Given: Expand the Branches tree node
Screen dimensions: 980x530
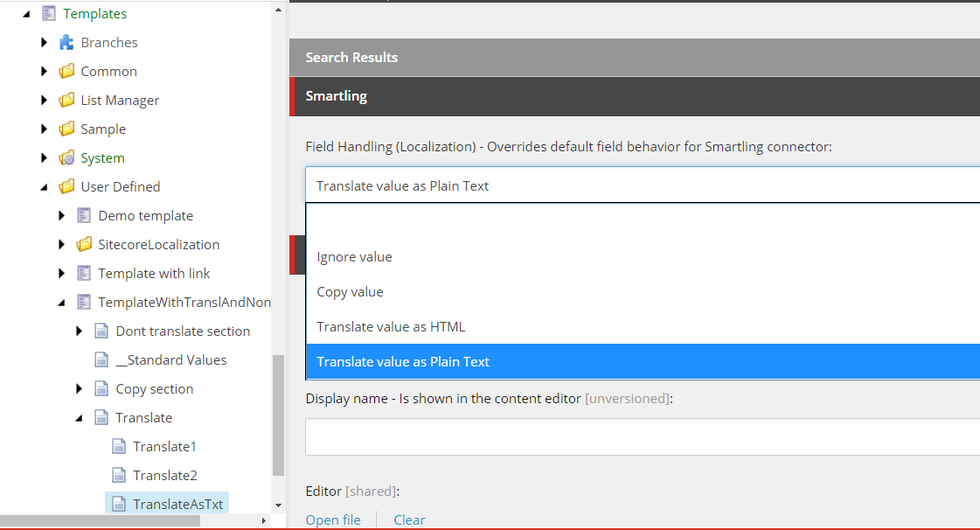Looking at the screenshot, I should (44, 43).
